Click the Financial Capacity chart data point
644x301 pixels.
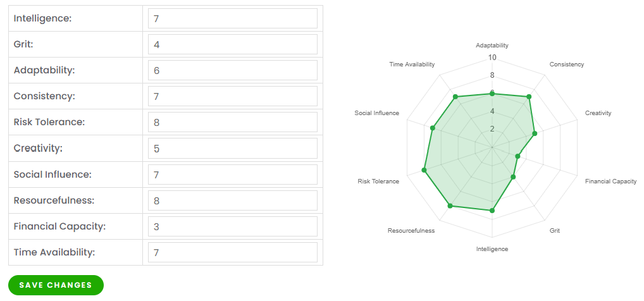(x=517, y=156)
